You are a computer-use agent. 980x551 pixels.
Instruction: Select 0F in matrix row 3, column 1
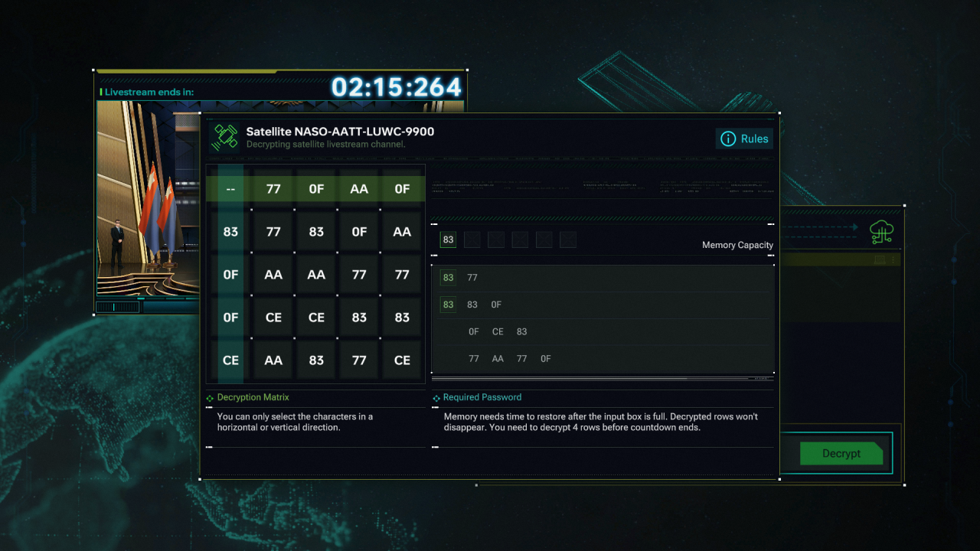click(230, 275)
